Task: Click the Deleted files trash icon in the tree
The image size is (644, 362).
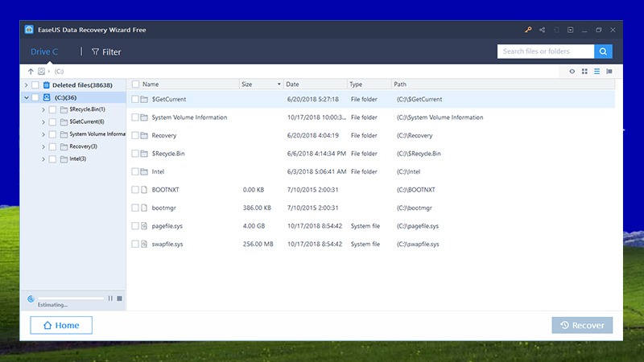Action: (x=47, y=85)
